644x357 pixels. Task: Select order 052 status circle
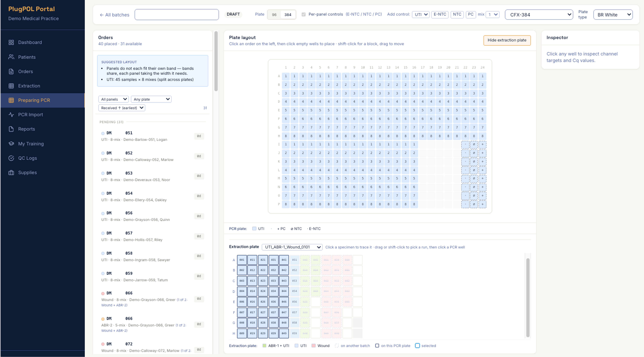[x=103, y=153]
